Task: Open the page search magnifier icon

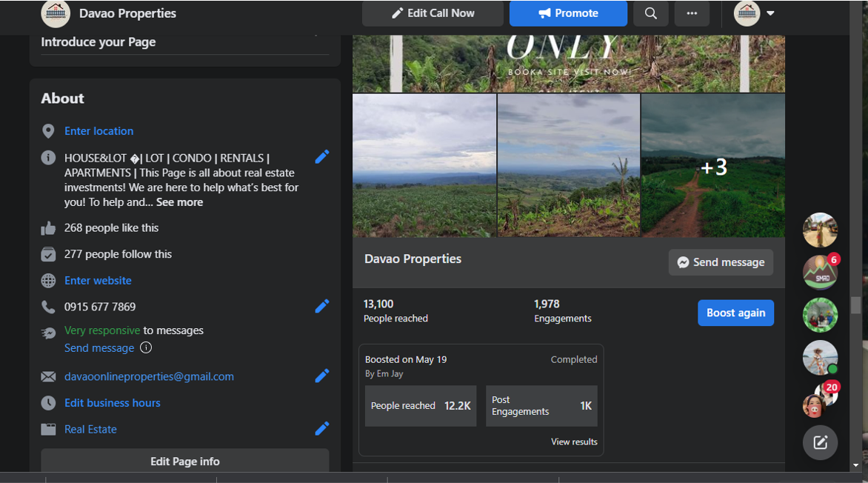Action: coord(650,13)
